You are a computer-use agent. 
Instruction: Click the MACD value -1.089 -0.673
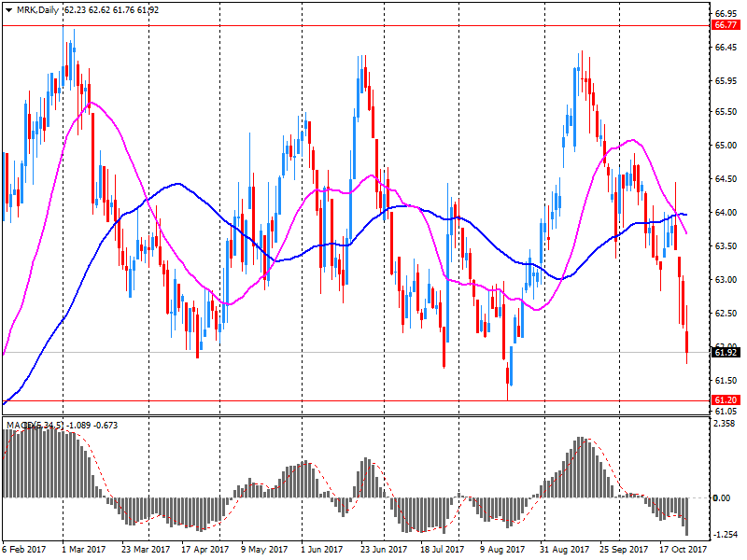[x=92, y=425]
